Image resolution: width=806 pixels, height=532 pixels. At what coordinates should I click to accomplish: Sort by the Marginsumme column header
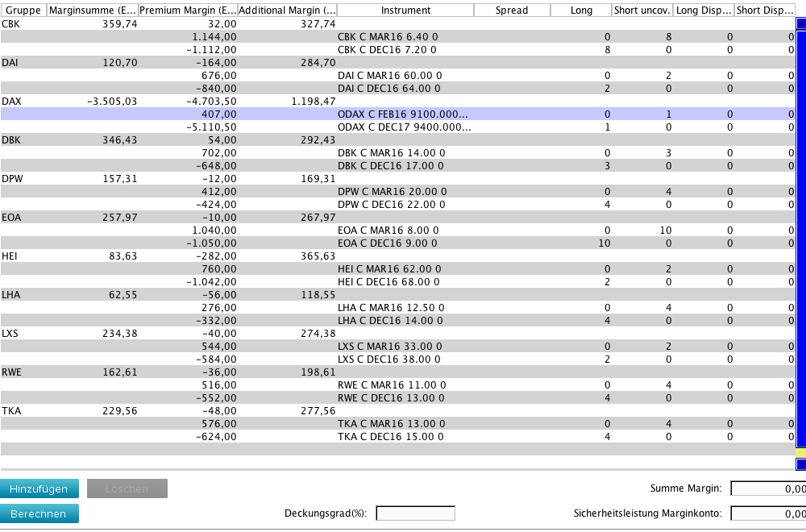coord(92,10)
